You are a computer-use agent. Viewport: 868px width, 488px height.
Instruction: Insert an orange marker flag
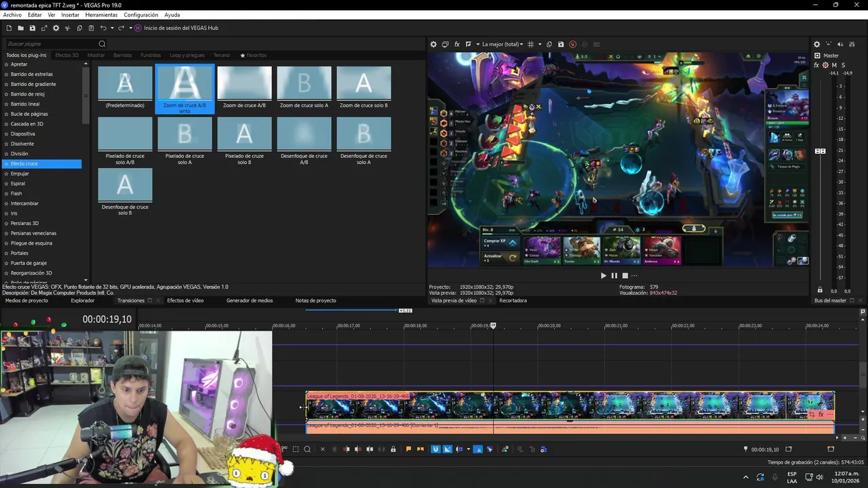(x=408, y=449)
